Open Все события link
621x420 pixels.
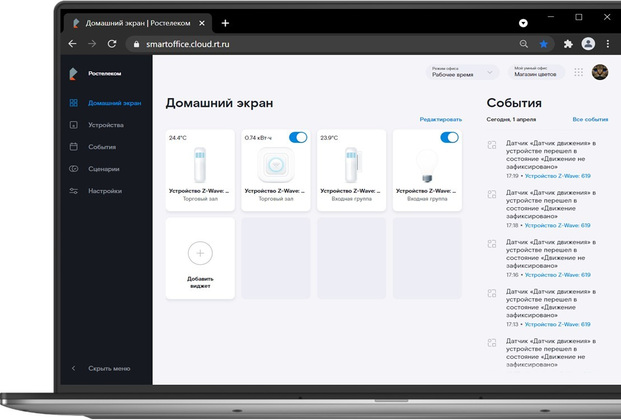tap(589, 119)
